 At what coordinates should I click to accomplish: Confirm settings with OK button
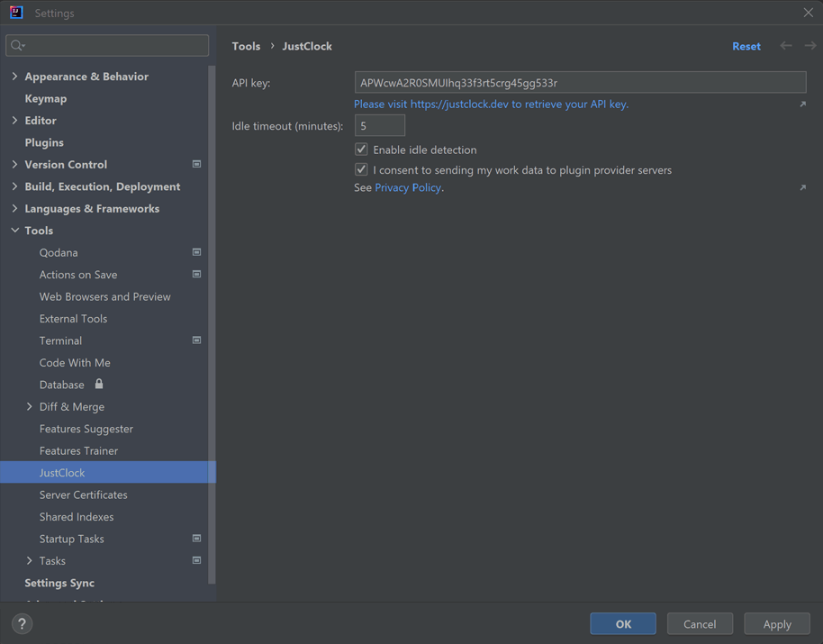click(x=623, y=623)
